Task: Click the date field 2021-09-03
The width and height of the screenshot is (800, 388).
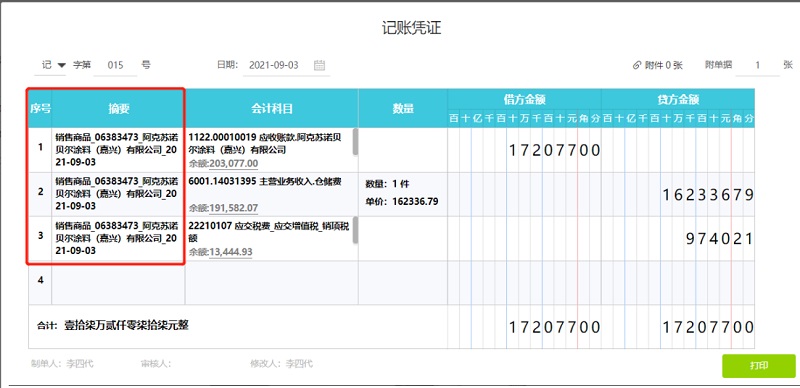Action: tap(273, 65)
